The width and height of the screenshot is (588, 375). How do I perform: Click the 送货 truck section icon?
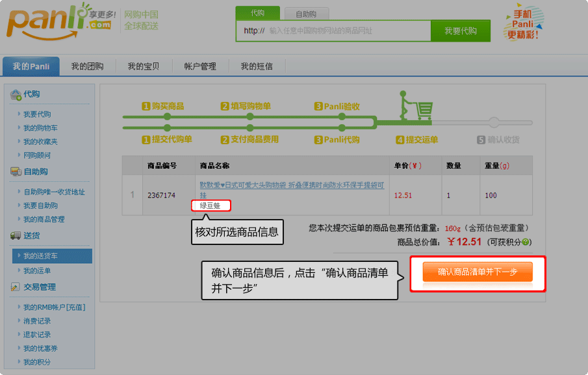(x=16, y=235)
